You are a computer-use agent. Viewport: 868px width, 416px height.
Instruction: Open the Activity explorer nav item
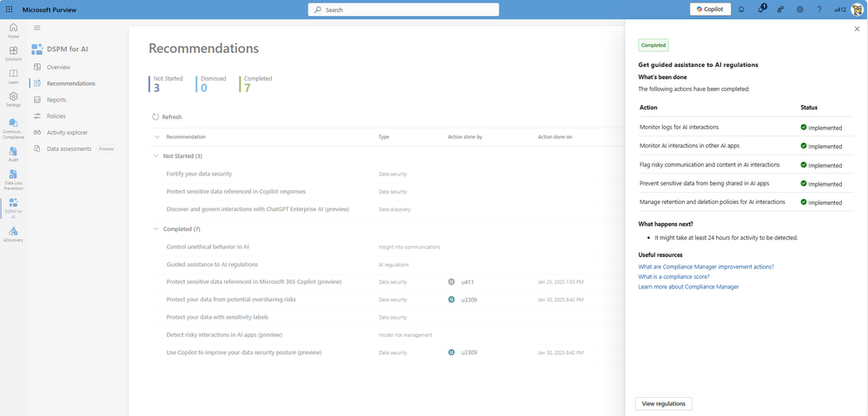pyautogui.click(x=67, y=132)
